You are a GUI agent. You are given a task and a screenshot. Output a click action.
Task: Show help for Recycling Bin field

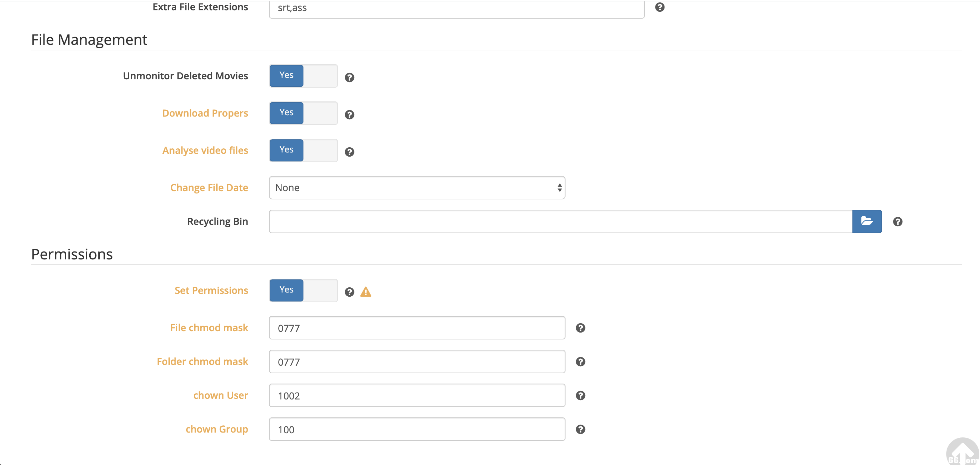(x=898, y=222)
